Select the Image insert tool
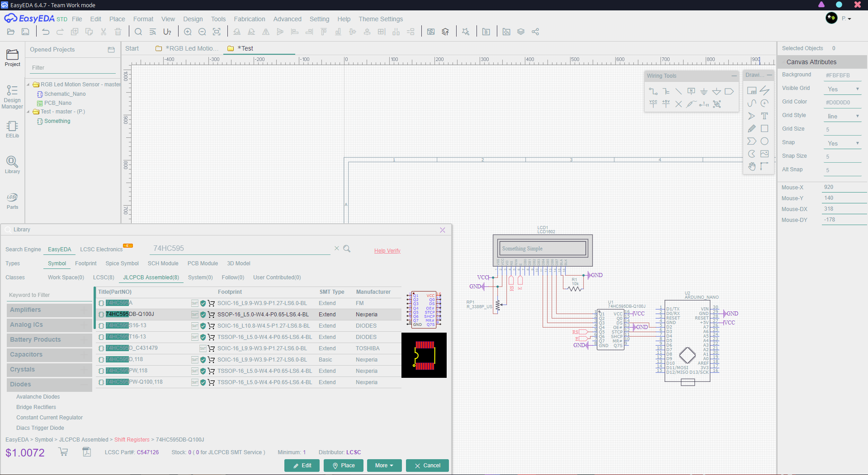This screenshot has height=475, width=868. click(764, 154)
